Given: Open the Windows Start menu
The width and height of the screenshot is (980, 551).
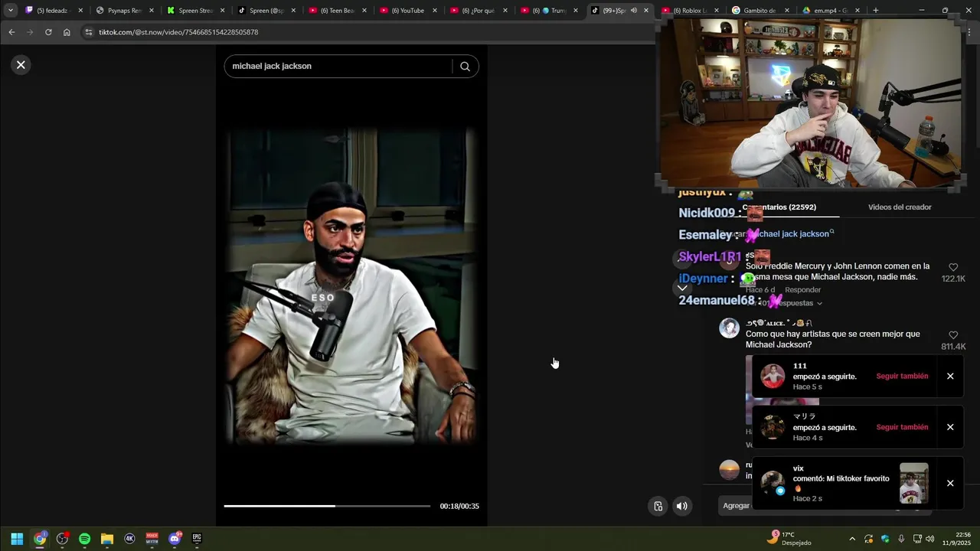Looking at the screenshot, I should point(17,539).
